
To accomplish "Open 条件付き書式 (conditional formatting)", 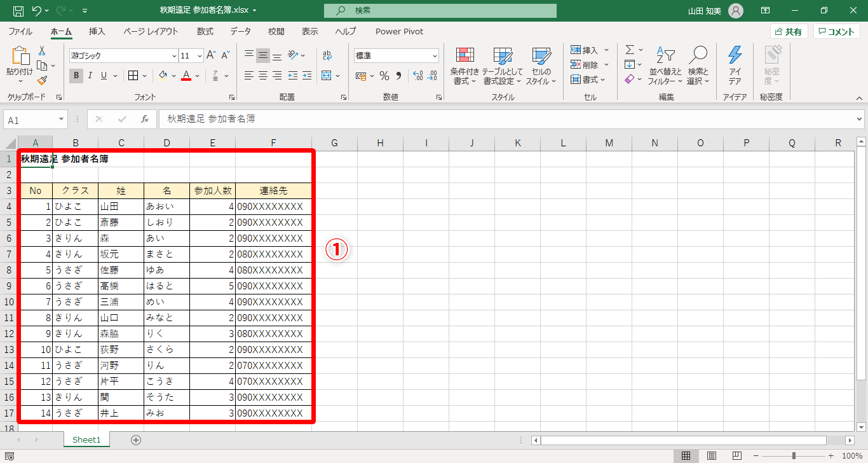I will click(x=465, y=66).
